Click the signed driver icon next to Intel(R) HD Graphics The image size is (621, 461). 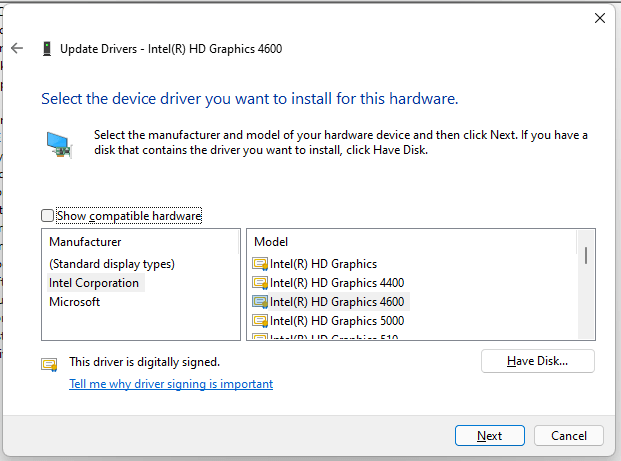coord(260,264)
